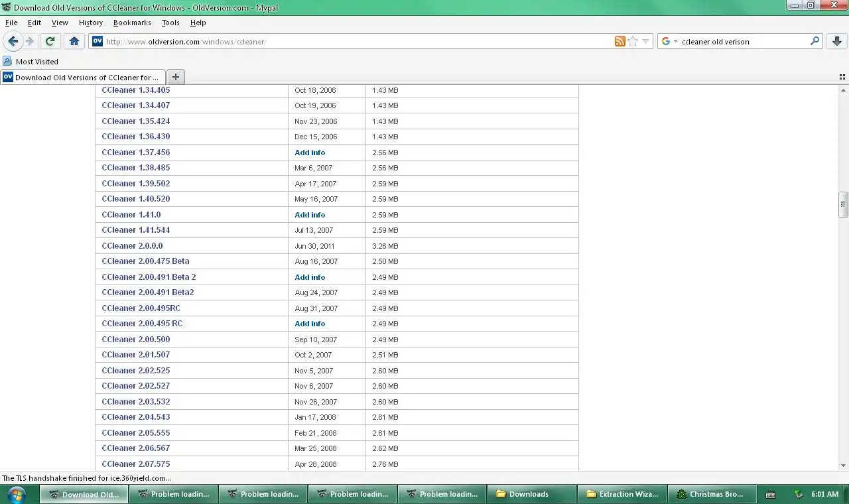Open the CCleaner 1.37.456 link

pos(135,152)
